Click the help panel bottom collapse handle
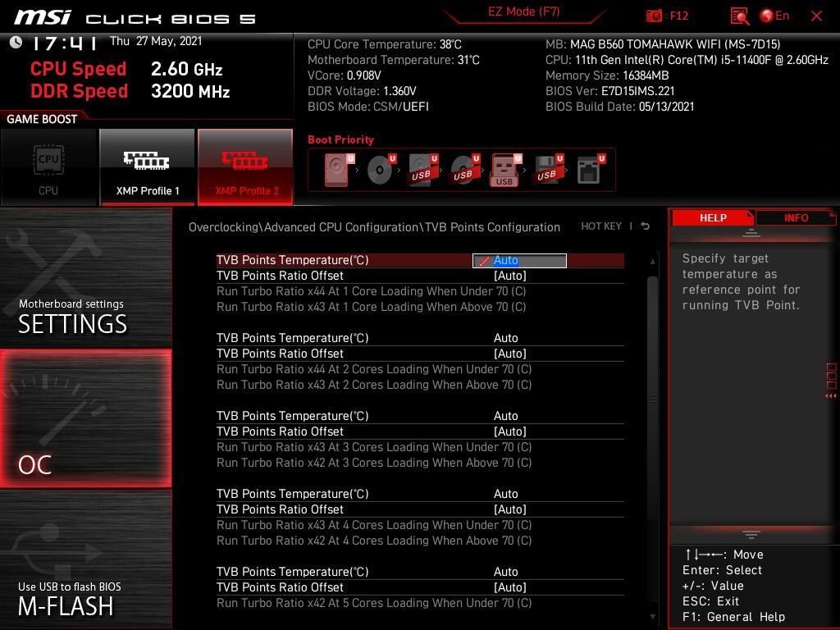The image size is (840, 630). coord(751,535)
